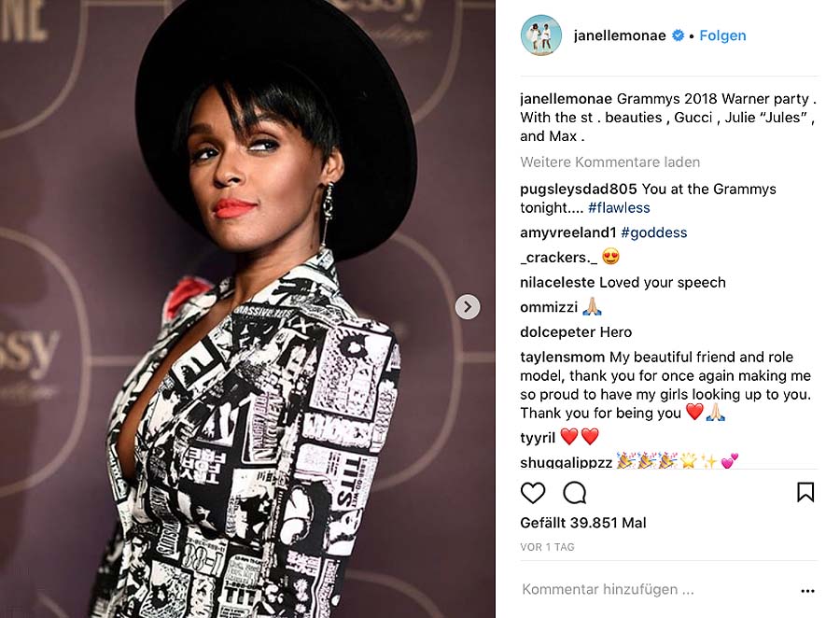Go to next photo with arrow
The height and width of the screenshot is (618, 840).
tap(468, 306)
